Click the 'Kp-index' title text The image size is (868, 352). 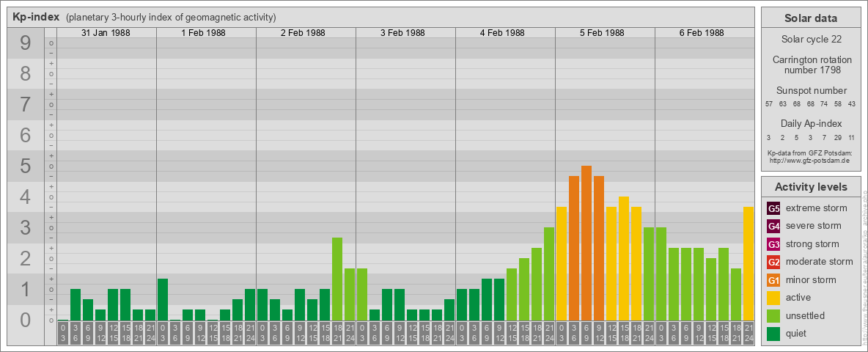coord(36,17)
